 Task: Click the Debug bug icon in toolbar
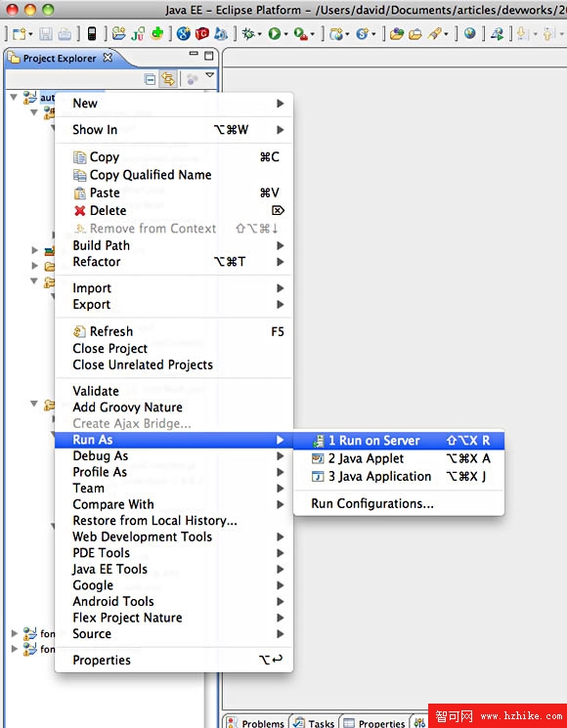(x=248, y=34)
